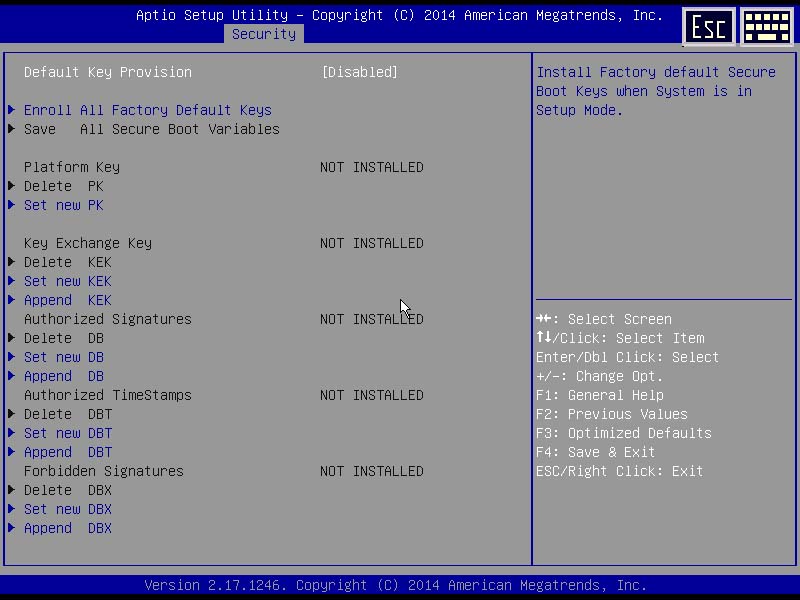Select the Security tab
Image resolution: width=800 pixels, height=600 pixels.
(x=264, y=34)
